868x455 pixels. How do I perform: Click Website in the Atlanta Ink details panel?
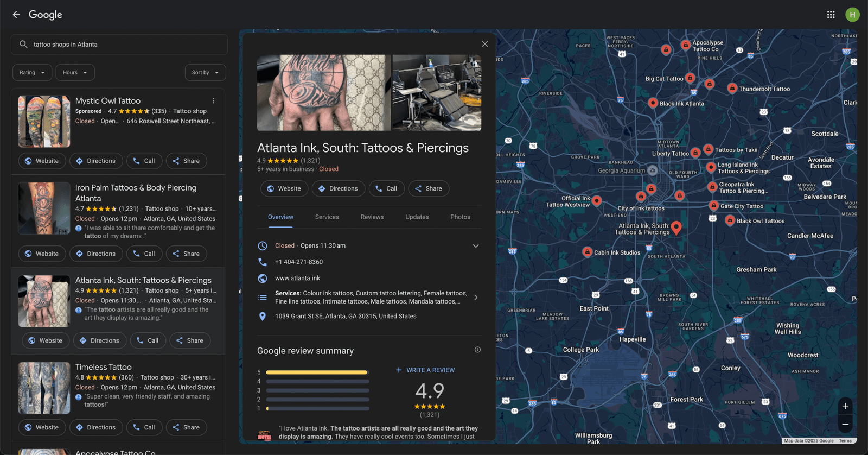(x=284, y=189)
